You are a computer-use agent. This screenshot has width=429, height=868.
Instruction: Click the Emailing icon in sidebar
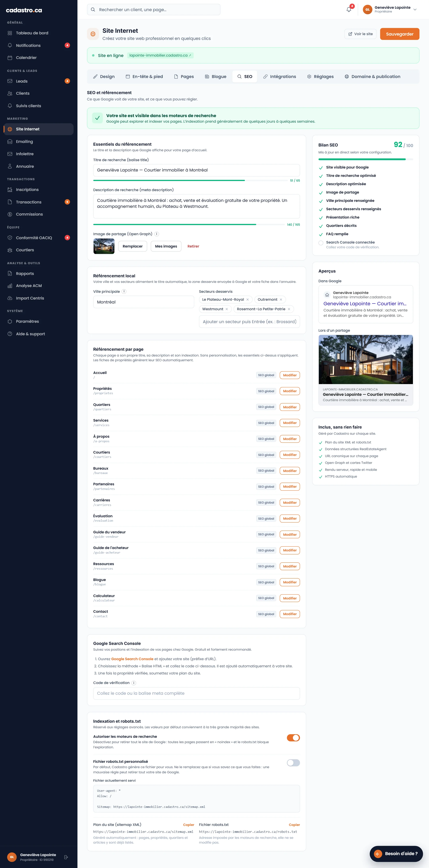click(10, 142)
